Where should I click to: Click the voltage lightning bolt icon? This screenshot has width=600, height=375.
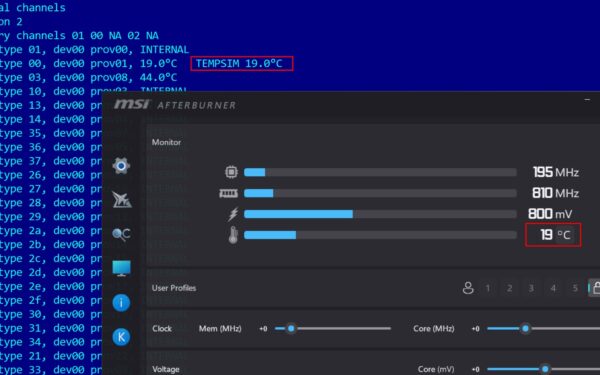[x=233, y=214]
